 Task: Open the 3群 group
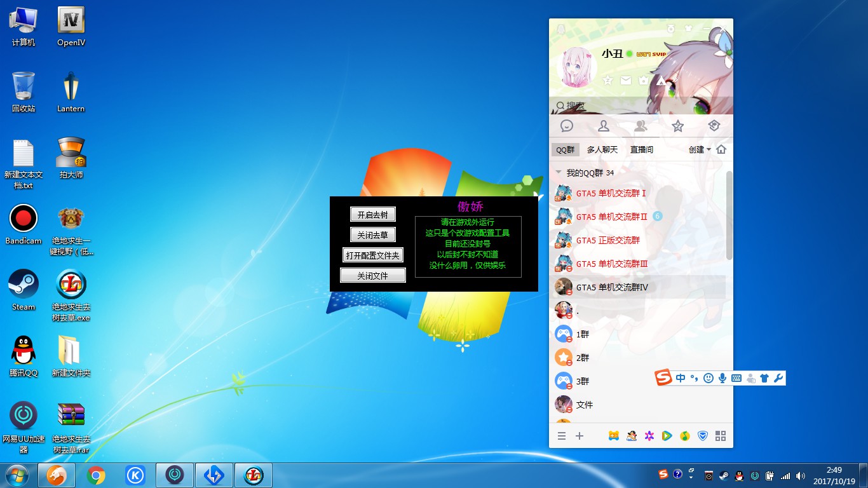pyautogui.click(x=638, y=381)
